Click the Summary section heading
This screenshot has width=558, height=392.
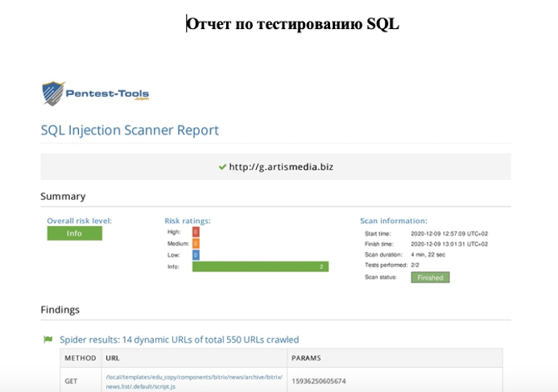[63, 196]
